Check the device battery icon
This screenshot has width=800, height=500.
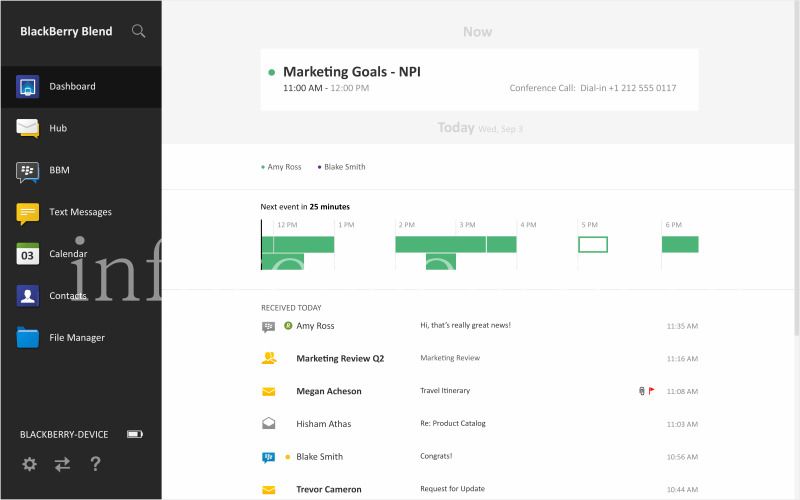(135, 434)
